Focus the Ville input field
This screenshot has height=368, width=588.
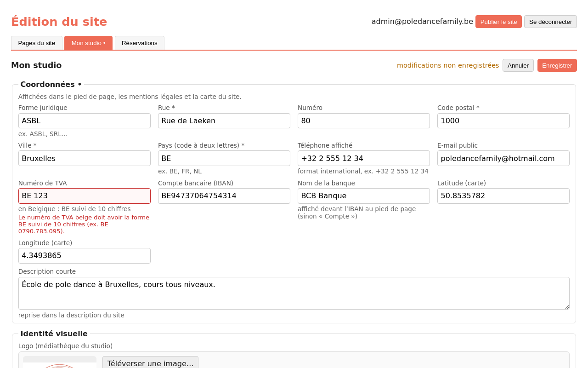(x=85, y=158)
